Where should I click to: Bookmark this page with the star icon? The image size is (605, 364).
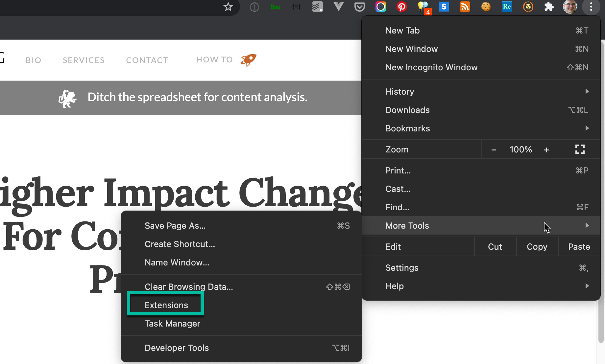[x=228, y=7]
